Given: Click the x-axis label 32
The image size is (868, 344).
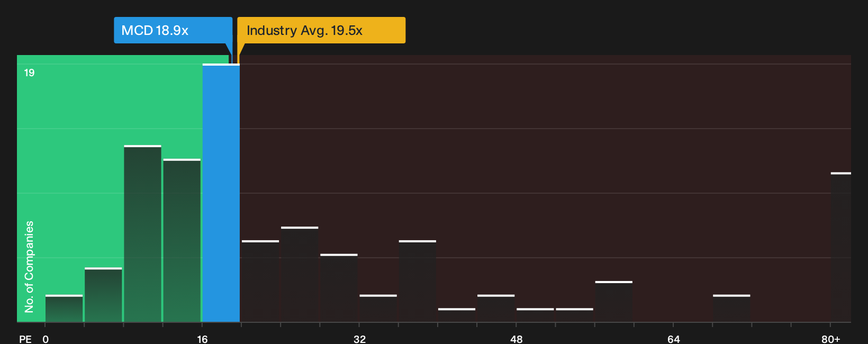Looking at the screenshot, I should [x=359, y=339].
